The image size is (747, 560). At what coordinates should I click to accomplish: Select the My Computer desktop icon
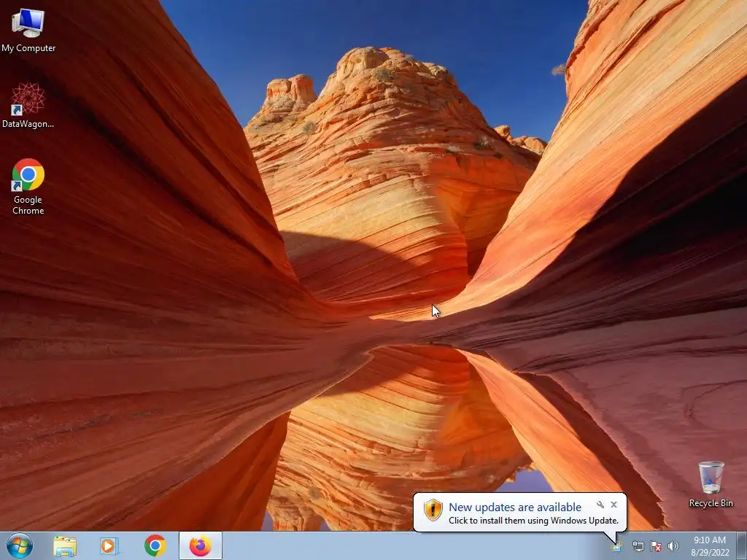28,31
